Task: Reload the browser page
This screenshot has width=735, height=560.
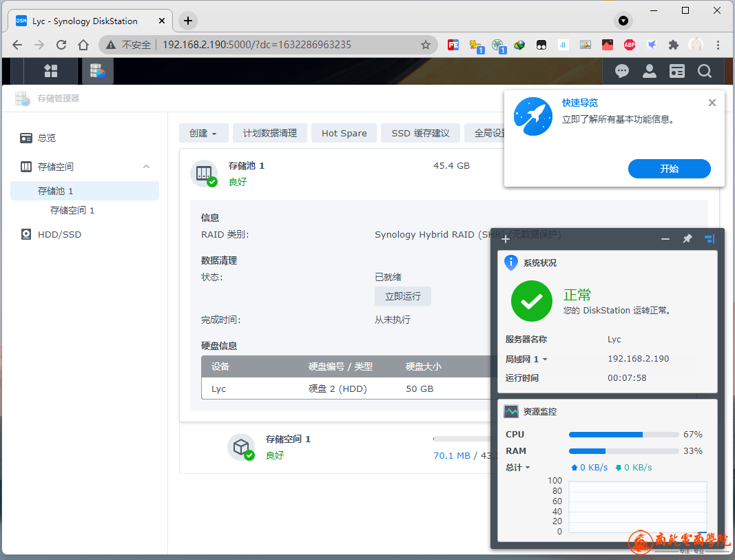Action: tap(61, 45)
